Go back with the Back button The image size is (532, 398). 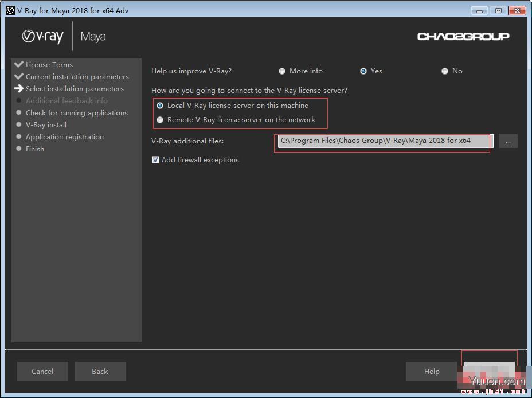[100, 372]
